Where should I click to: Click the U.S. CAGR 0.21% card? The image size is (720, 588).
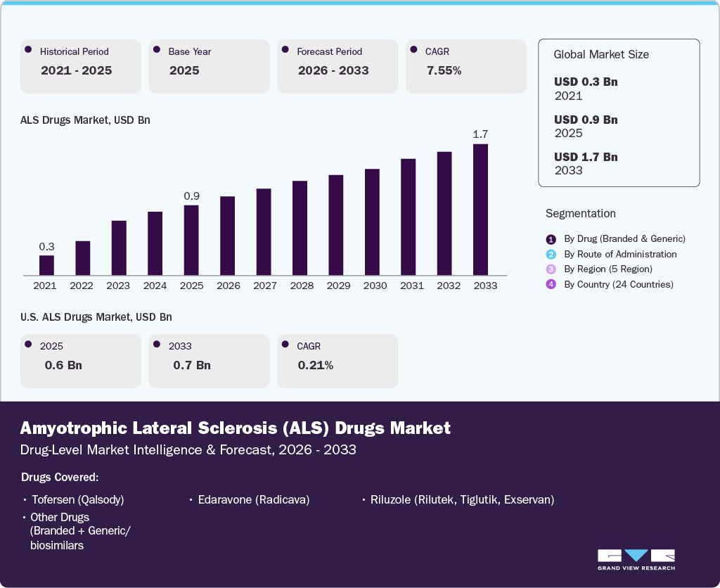pos(337,361)
